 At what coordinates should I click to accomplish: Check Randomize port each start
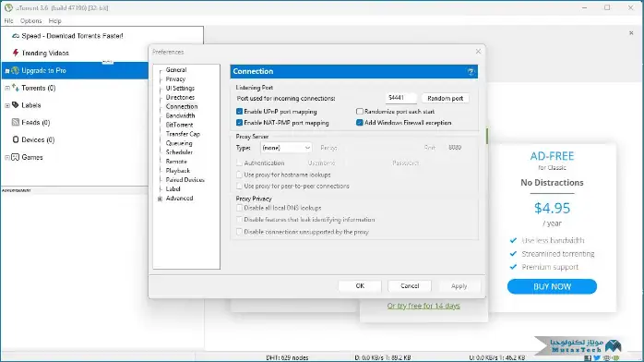[360, 112]
